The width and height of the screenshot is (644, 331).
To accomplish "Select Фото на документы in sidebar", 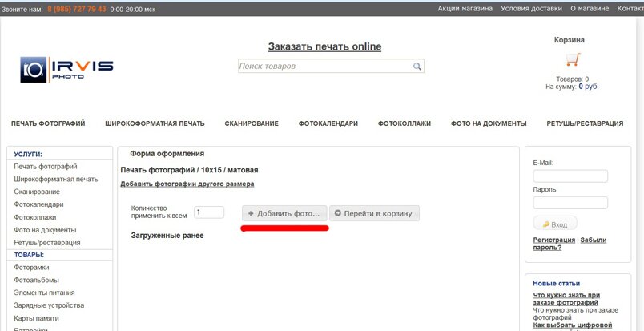I will (45, 230).
